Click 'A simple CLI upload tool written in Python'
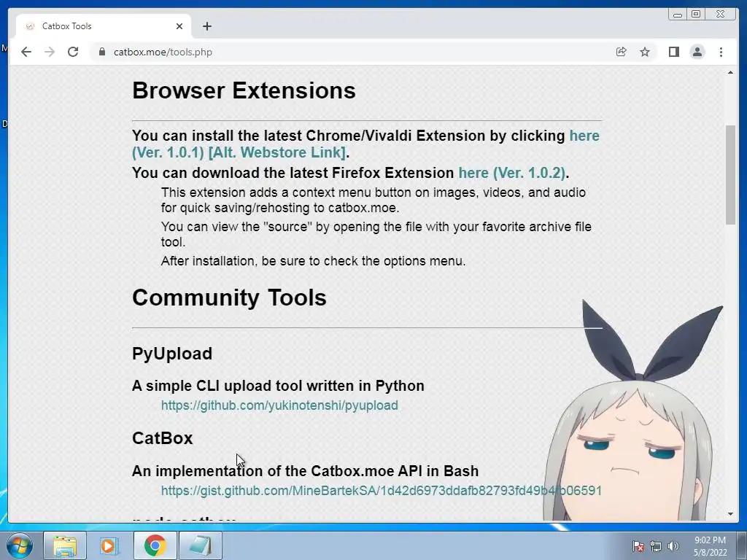Image resolution: width=747 pixels, height=560 pixels. [278, 386]
